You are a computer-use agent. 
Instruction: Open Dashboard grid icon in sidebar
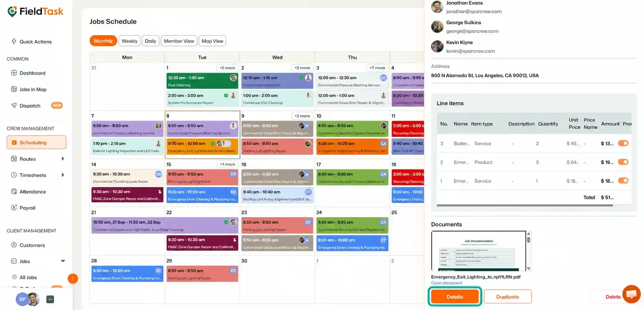14,73
